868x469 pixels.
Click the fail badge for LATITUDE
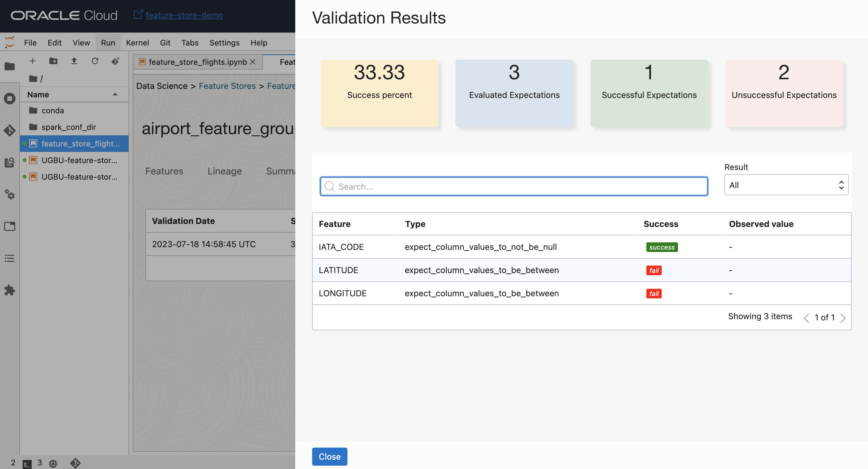pos(654,270)
